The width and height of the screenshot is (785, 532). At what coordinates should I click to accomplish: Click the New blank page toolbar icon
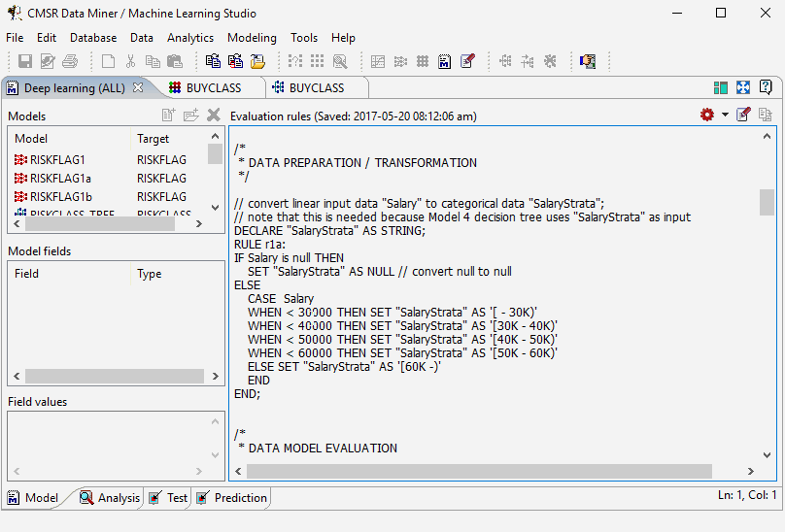click(x=108, y=61)
